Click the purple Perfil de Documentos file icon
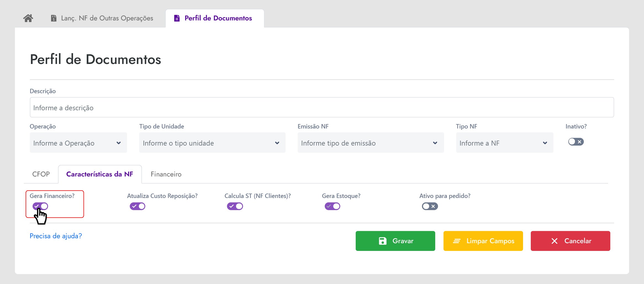Screen dimensions: 644x284 [x=177, y=18]
